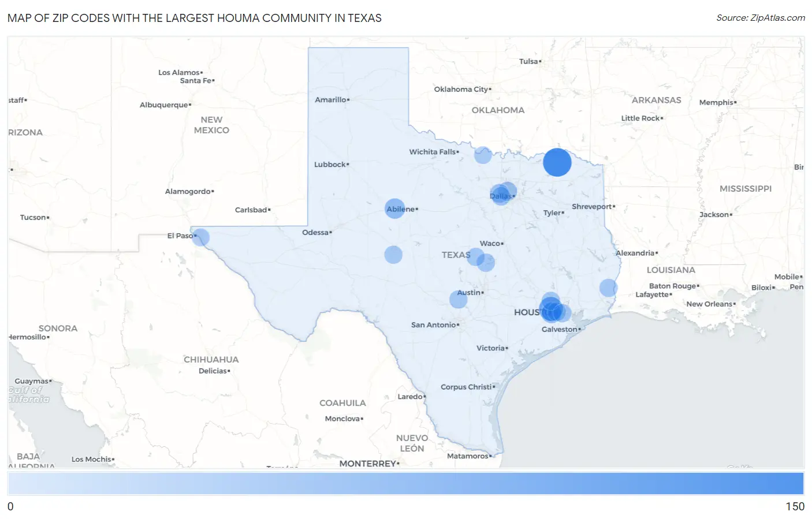Click the Odessa city label

(315, 233)
